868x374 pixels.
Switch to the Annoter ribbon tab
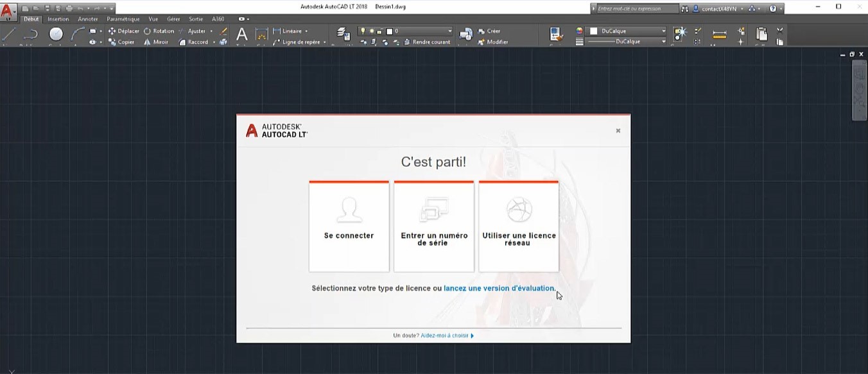pos(88,19)
